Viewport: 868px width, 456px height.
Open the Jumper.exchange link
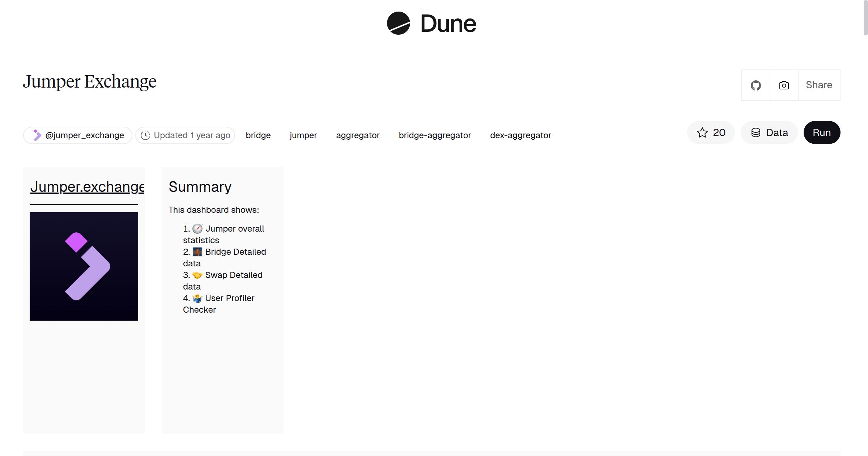pos(87,187)
